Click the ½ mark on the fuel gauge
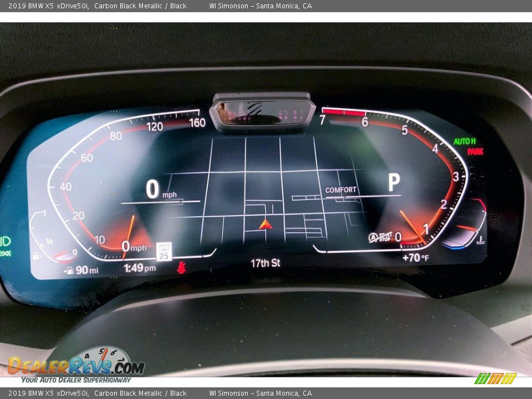 pos(49,242)
